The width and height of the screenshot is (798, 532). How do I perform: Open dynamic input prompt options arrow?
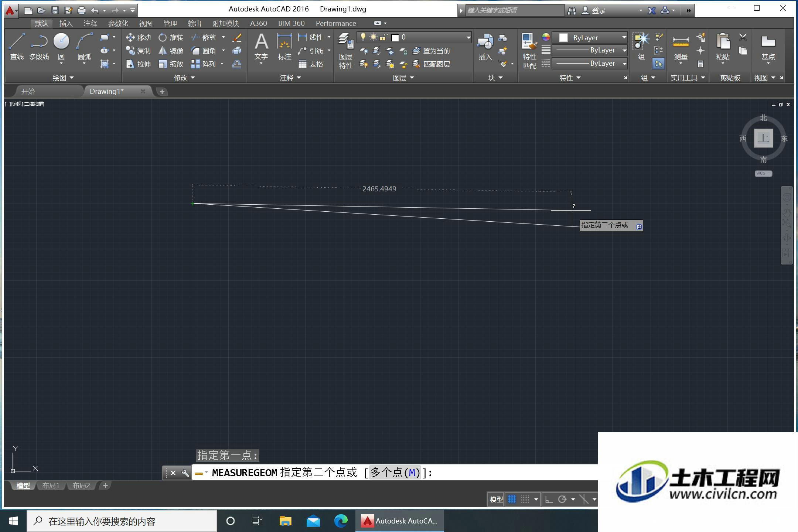click(x=639, y=226)
